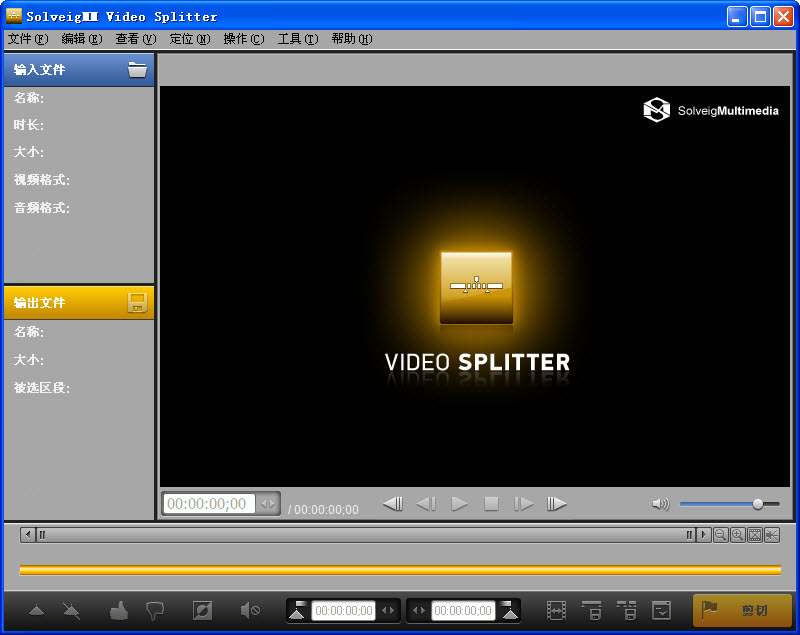This screenshot has width=800, height=635.
Task: Click the zoom-out magnifier above the timeline
Action: [720, 534]
